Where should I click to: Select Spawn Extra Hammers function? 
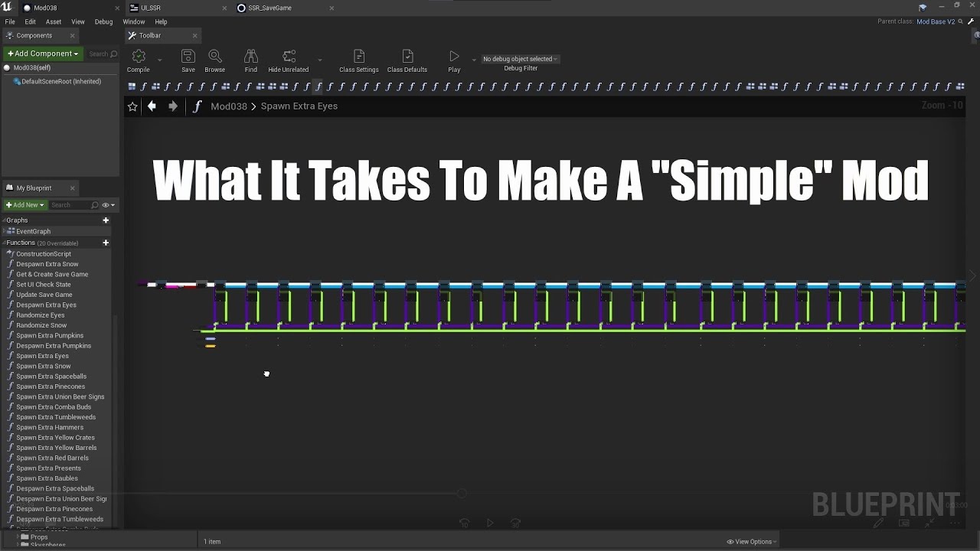[x=50, y=427]
